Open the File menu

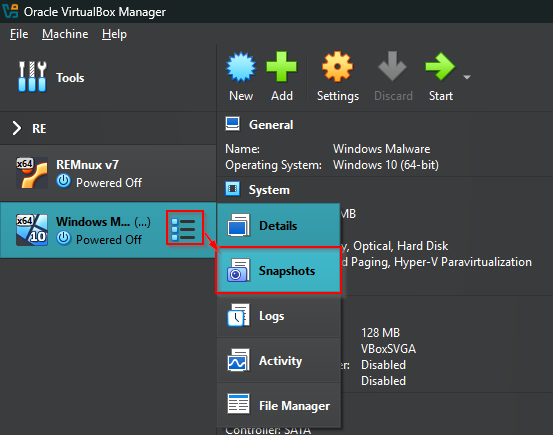pos(19,34)
